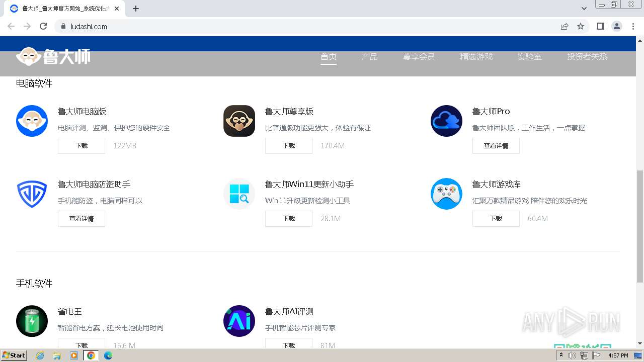Expand the tab search dropdown
Viewport: 644px width, 362px height.
click(x=584, y=9)
